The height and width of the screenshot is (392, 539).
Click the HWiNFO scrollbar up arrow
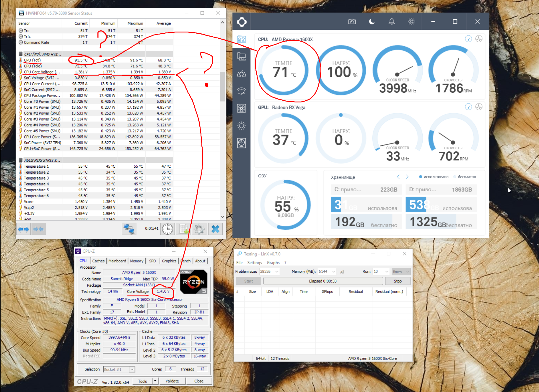(x=223, y=22)
